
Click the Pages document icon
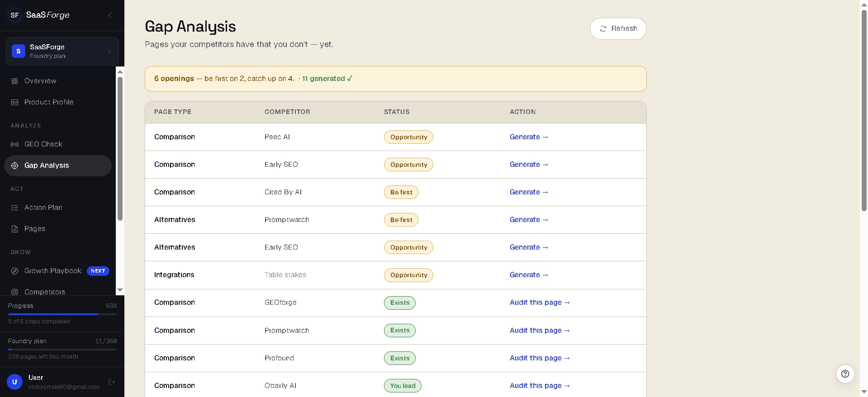(14, 229)
